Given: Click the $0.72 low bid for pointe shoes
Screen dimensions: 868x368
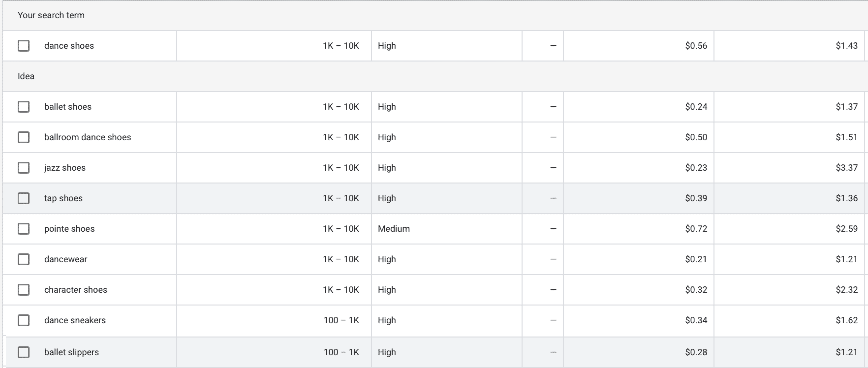Looking at the screenshot, I should [696, 229].
